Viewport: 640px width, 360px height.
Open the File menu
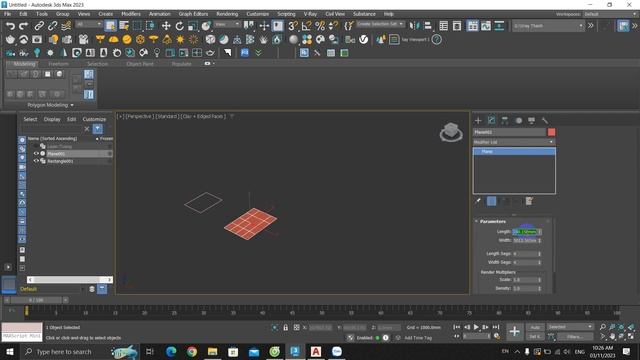(x=7, y=14)
